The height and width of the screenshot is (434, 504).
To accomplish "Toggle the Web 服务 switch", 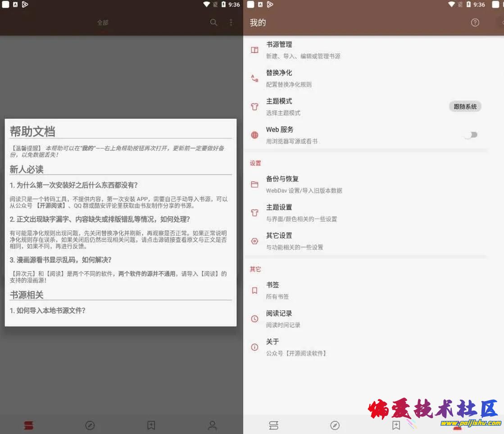I will 471,135.
